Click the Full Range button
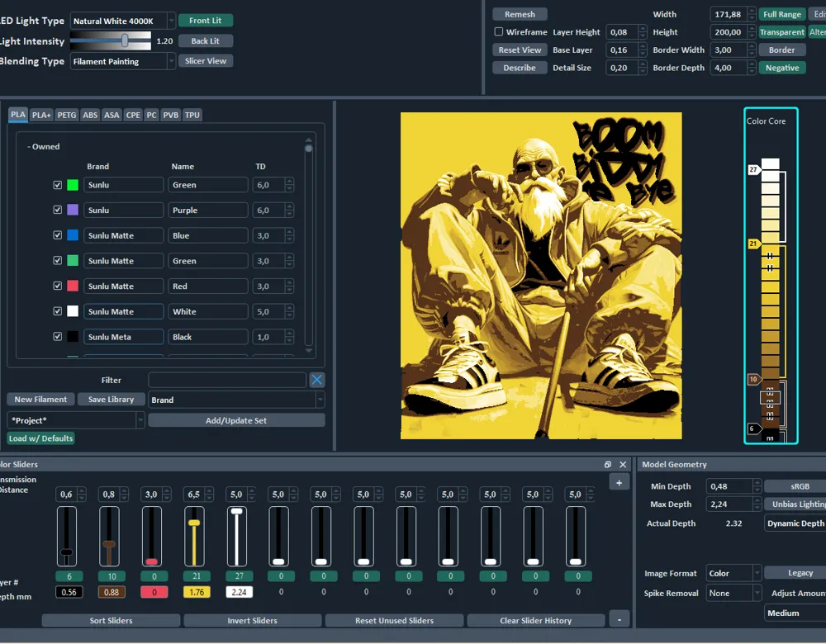The width and height of the screenshot is (826, 644). tap(781, 14)
